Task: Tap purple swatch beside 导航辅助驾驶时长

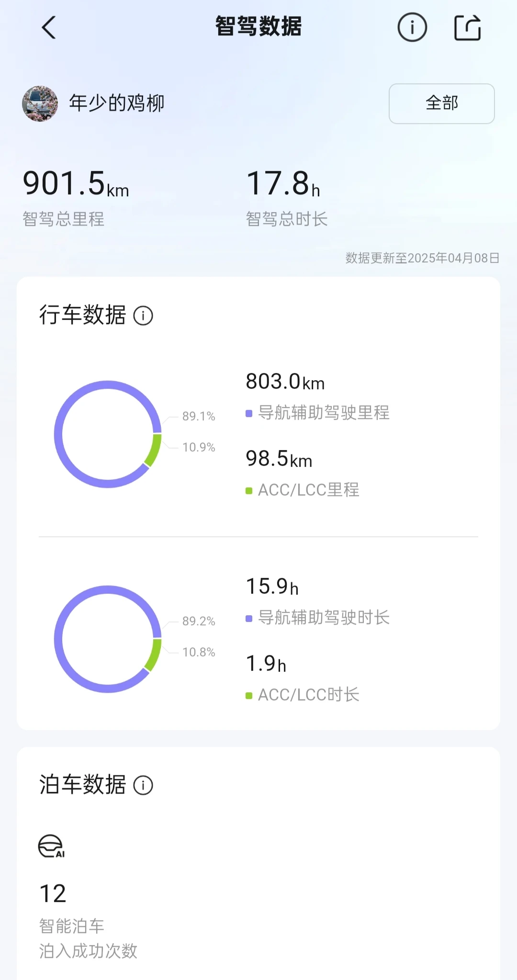Action: coord(249,619)
